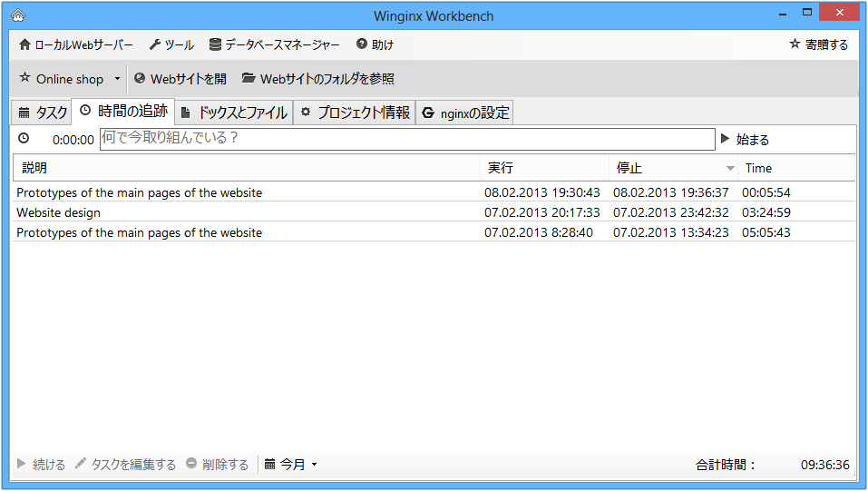
Task: Click total time value 09:36:36
Action: point(824,465)
